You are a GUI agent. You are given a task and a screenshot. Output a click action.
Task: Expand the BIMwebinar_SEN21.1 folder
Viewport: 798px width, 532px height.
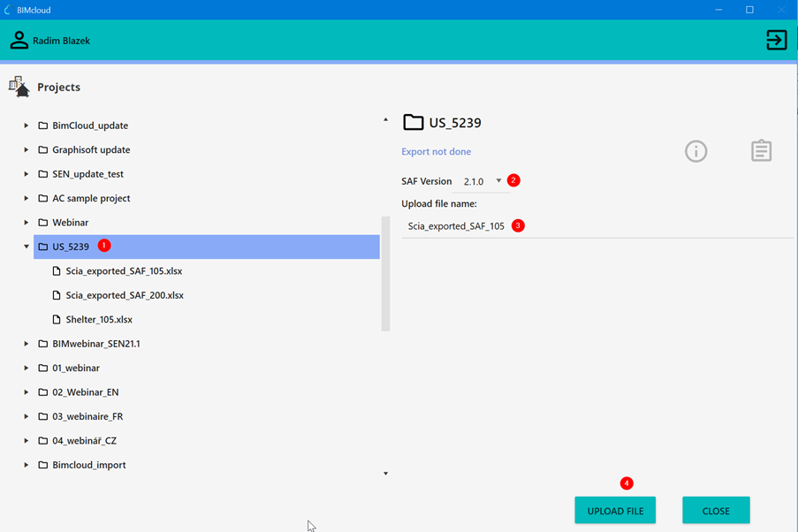tap(26, 344)
